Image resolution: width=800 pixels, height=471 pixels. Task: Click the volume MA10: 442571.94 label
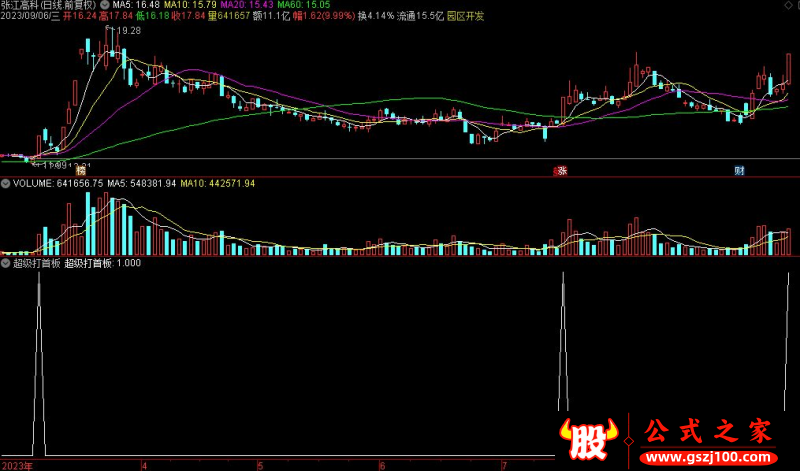tap(217, 183)
